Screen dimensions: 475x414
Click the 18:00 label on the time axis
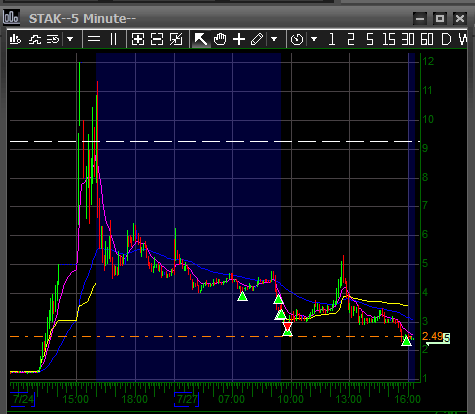pos(134,399)
